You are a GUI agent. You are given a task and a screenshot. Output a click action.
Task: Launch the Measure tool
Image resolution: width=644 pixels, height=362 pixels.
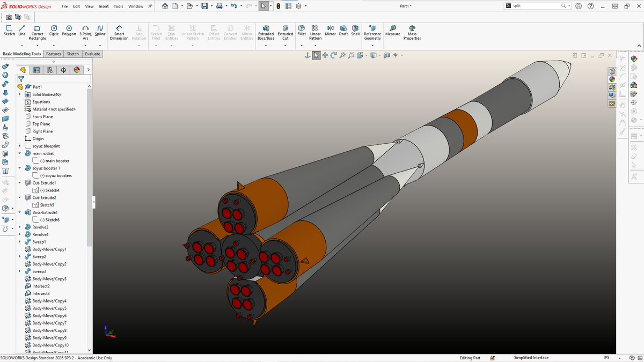pos(393,31)
